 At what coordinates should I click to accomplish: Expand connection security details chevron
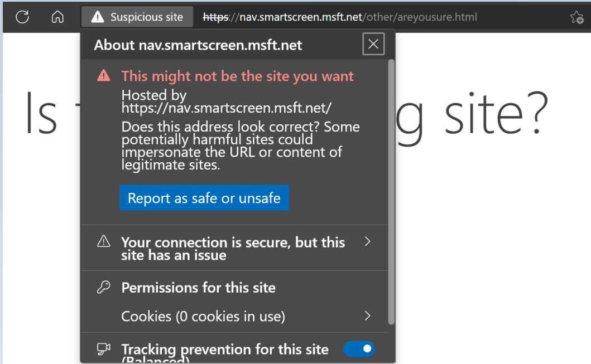367,241
